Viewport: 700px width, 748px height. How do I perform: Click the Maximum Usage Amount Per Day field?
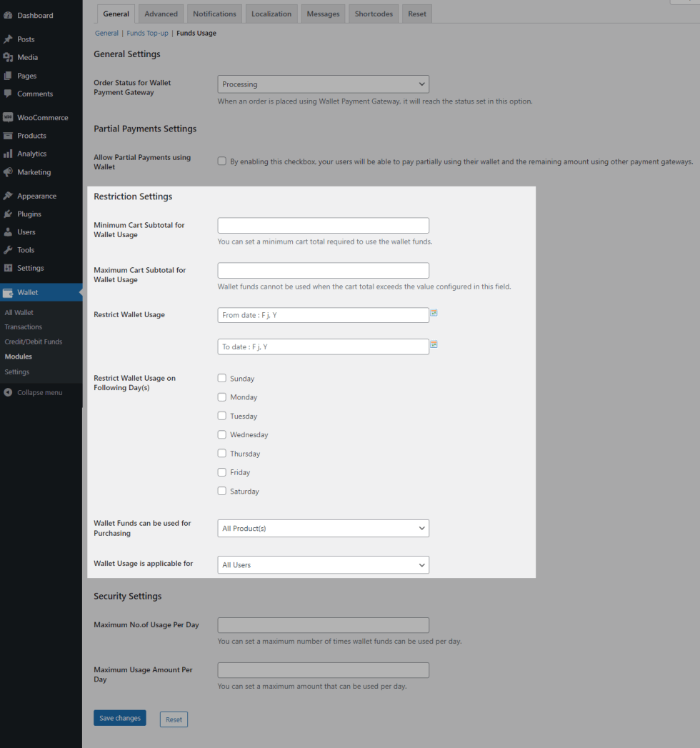point(324,670)
